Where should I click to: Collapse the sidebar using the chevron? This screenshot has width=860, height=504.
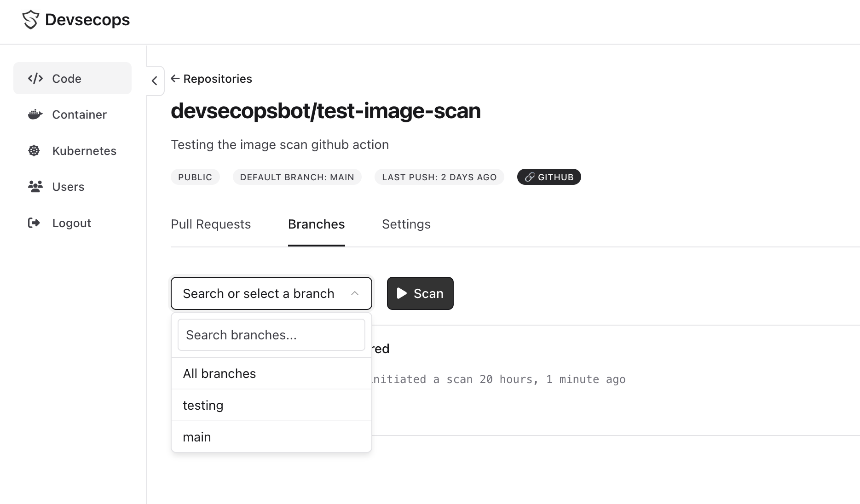tap(155, 81)
